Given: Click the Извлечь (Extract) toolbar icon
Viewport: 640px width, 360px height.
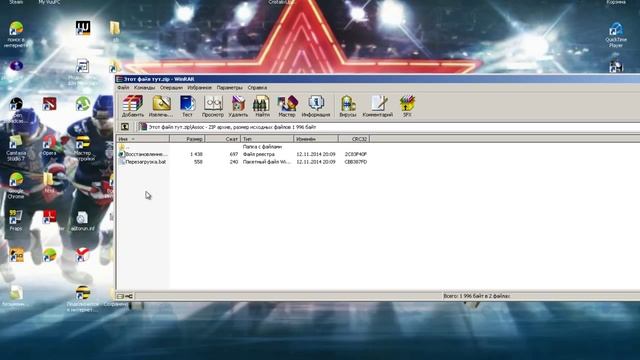Looking at the screenshot, I should pyautogui.click(x=161, y=106).
